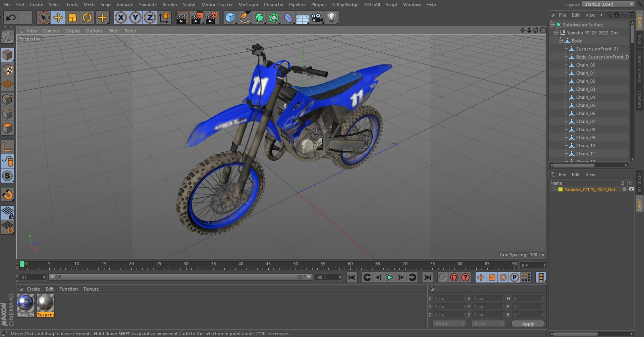Select SuspensionFront_01 in object tree
The width and height of the screenshot is (644, 337).
[x=597, y=49]
